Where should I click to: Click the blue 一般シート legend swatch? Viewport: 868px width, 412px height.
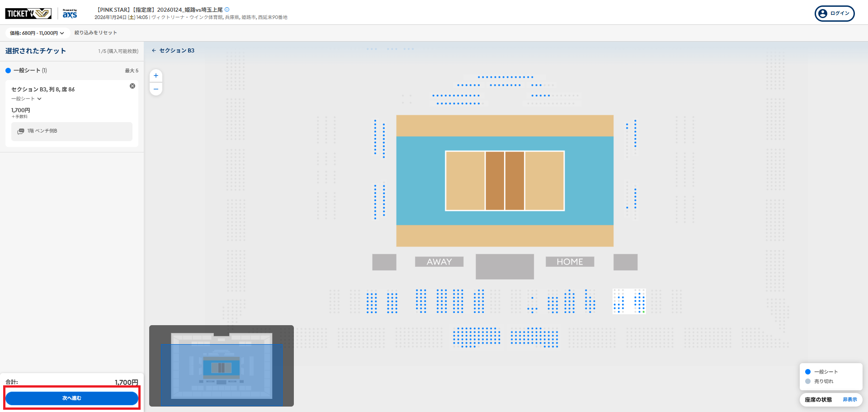(x=808, y=372)
